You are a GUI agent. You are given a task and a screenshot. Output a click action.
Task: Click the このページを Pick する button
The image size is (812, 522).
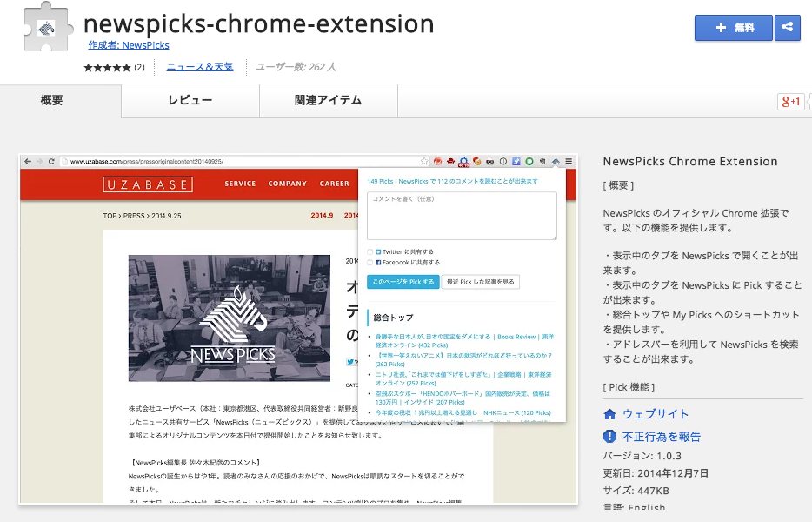tap(403, 282)
